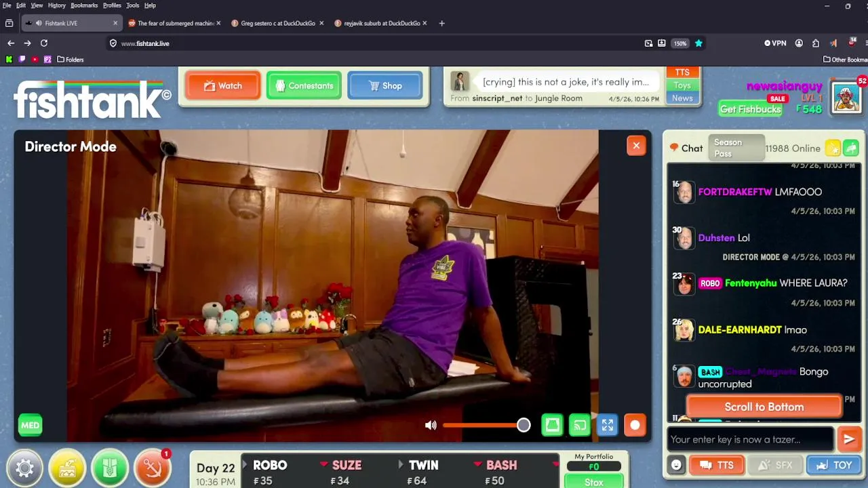Mute the stream with speaker icon
The image size is (868, 488).
(x=431, y=425)
